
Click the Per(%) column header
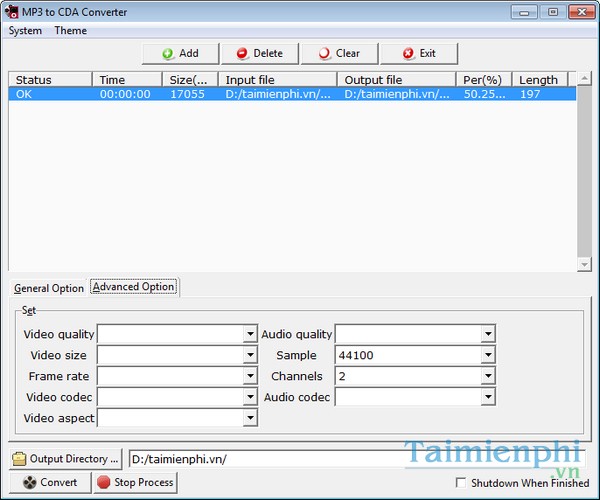[484, 80]
